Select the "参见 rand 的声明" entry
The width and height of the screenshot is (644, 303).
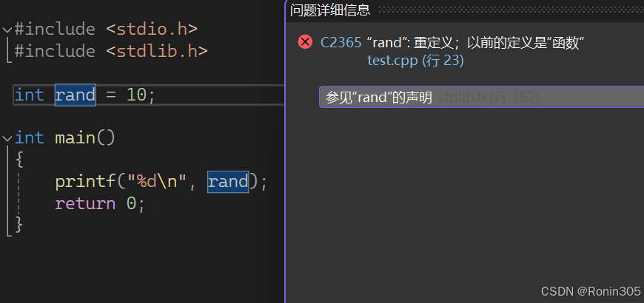tap(481, 97)
